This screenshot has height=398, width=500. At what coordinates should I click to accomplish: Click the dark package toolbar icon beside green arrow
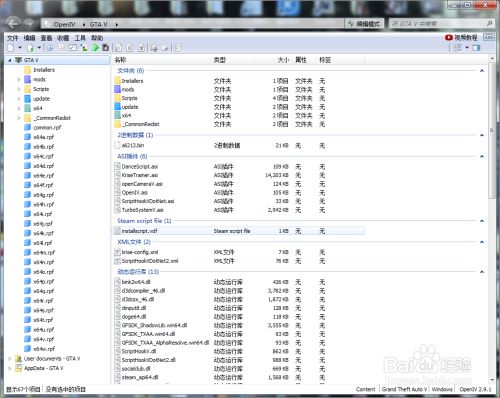105,48
